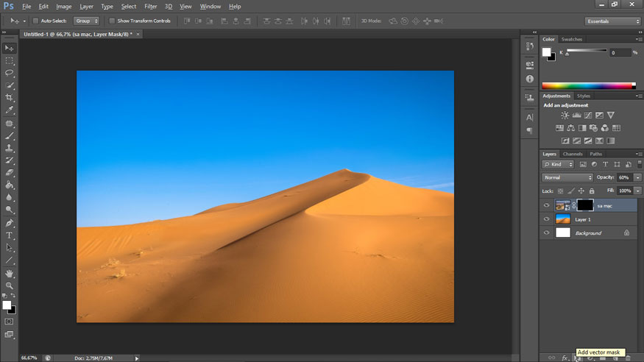Viewport: 644px width, 362px height.
Task: Open the Essentials workspace dropdown
Action: click(612, 21)
